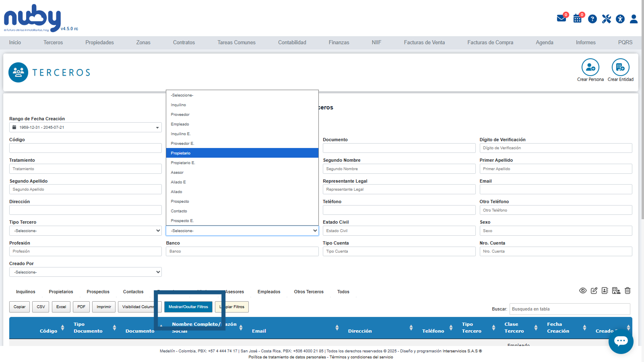This screenshot has height=362, width=644.
Task: Sort by Clase Tercero column arrows
Action: click(x=536, y=327)
